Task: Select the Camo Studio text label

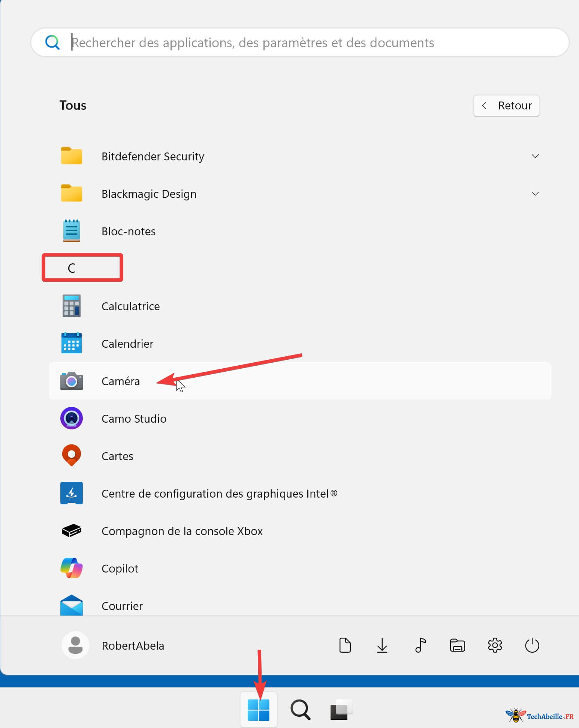Action: click(x=134, y=419)
